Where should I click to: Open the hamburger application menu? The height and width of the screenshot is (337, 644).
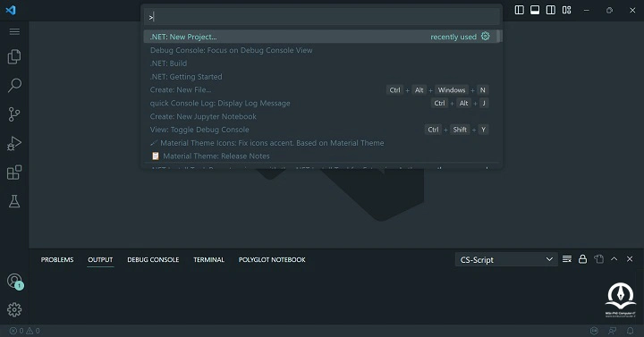click(14, 31)
